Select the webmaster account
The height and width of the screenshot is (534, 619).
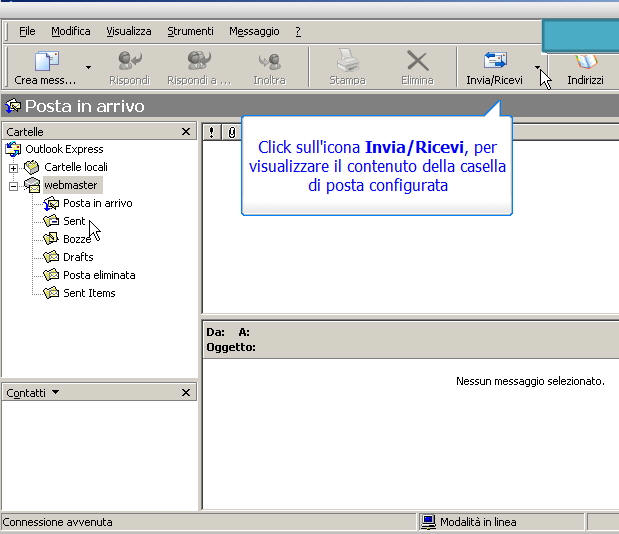click(x=71, y=185)
